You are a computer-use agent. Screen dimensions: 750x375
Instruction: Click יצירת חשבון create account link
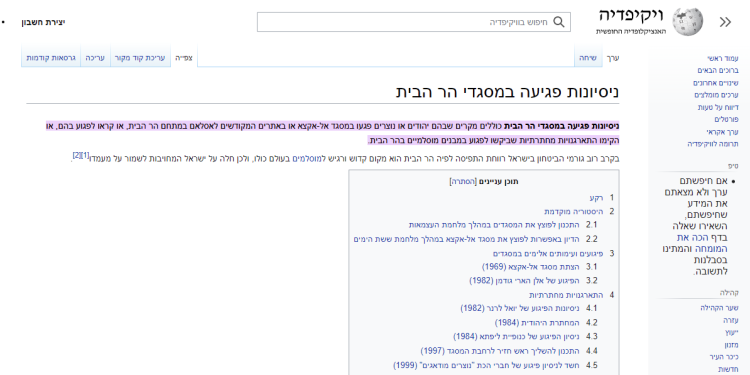click(x=43, y=22)
